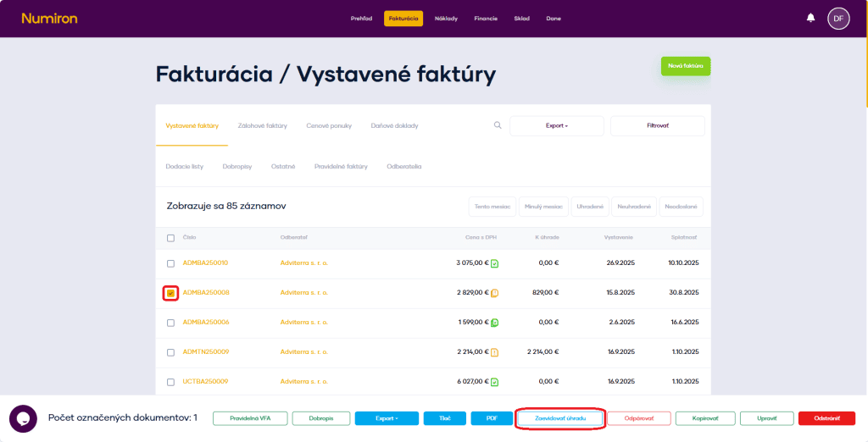Click the search magnifier icon
868x442 pixels.
pos(498,125)
